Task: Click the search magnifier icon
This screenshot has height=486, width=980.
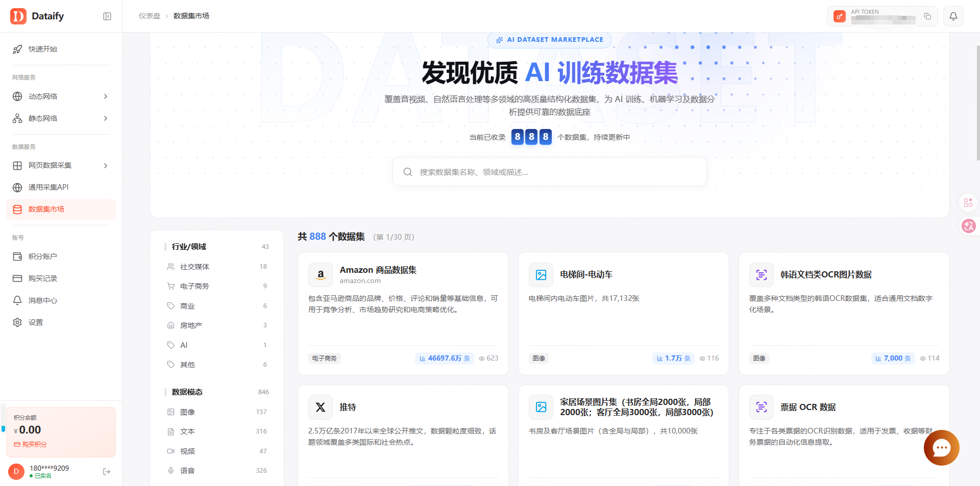Action: tap(408, 172)
